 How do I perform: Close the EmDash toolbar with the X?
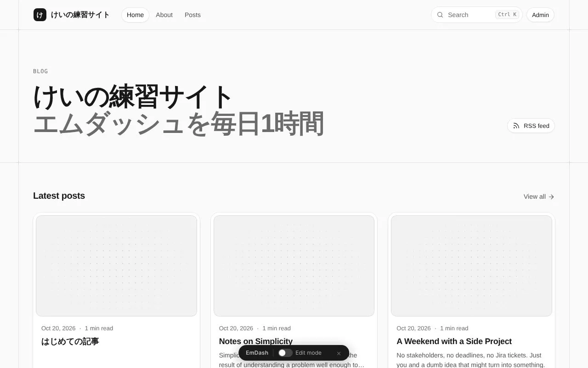[x=339, y=353]
